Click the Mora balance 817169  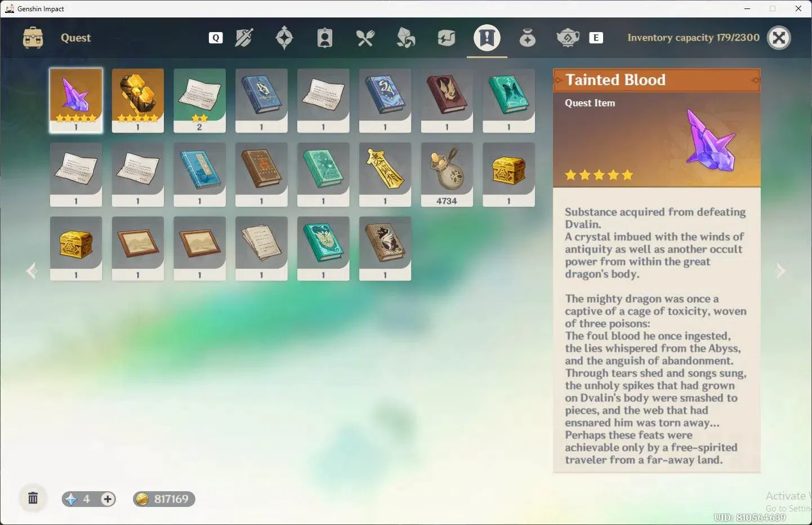[164, 499]
